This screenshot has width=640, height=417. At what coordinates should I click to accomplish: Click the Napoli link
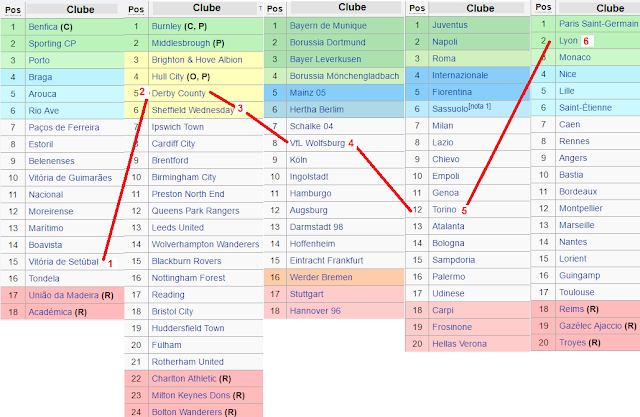pyautogui.click(x=445, y=42)
